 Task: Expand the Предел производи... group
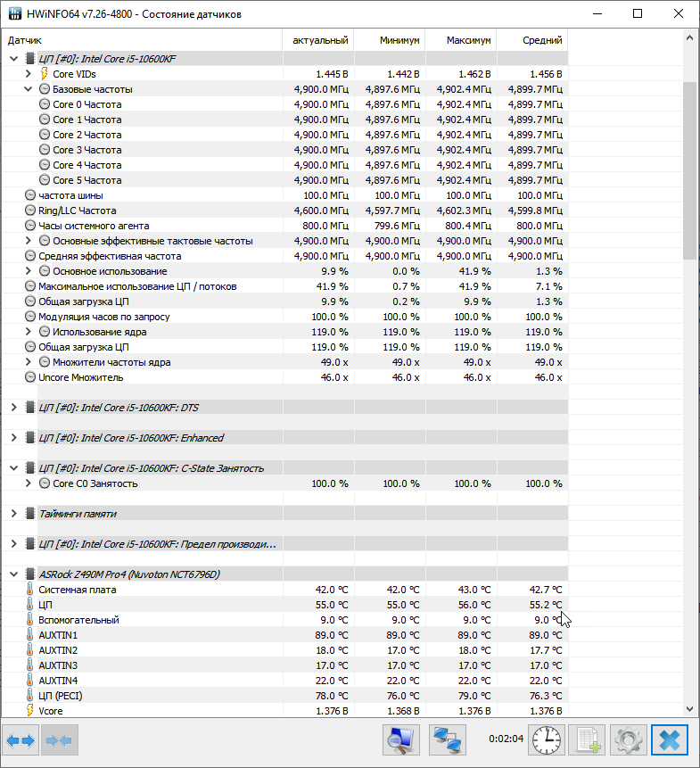tap(13, 544)
